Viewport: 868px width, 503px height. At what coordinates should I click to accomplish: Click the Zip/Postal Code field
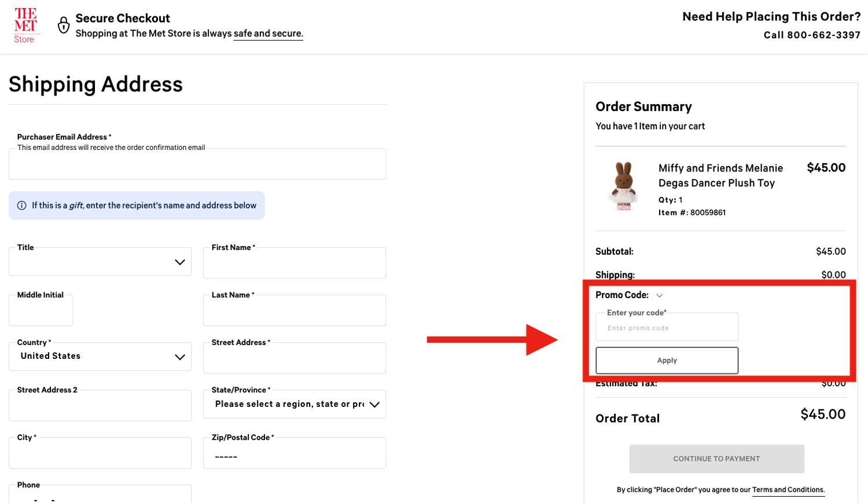(x=294, y=454)
